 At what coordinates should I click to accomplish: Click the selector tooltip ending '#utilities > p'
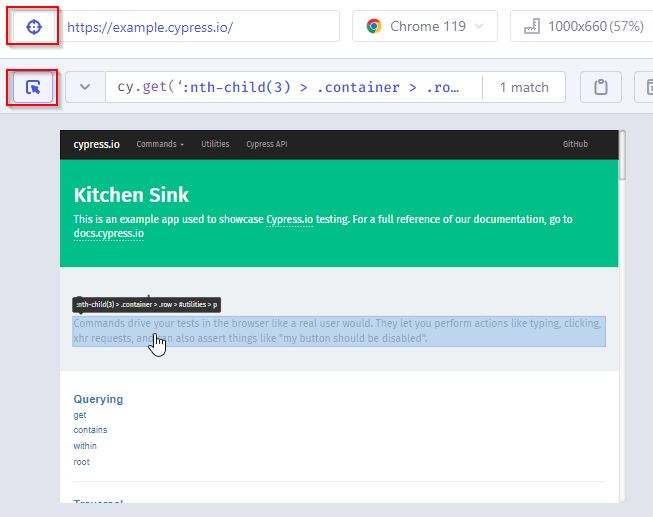click(x=147, y=305)
